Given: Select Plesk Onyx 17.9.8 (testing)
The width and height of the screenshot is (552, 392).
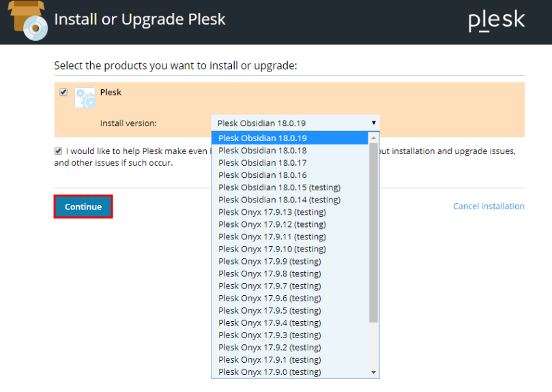Looking at the screenshot, I should (x=290, y=273).
